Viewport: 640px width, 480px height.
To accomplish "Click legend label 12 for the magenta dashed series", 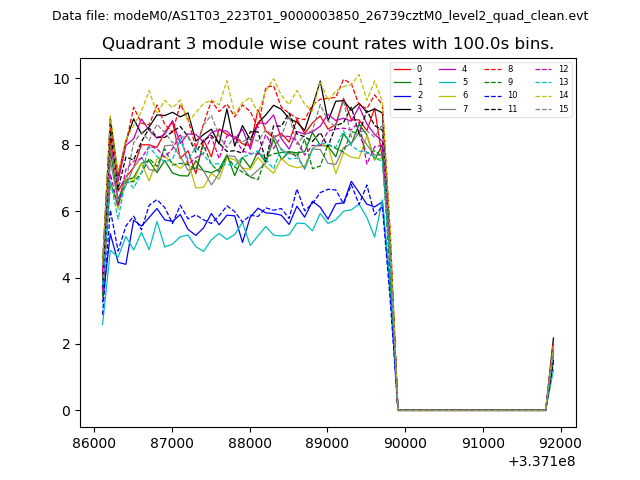I will tap(563, 69).
